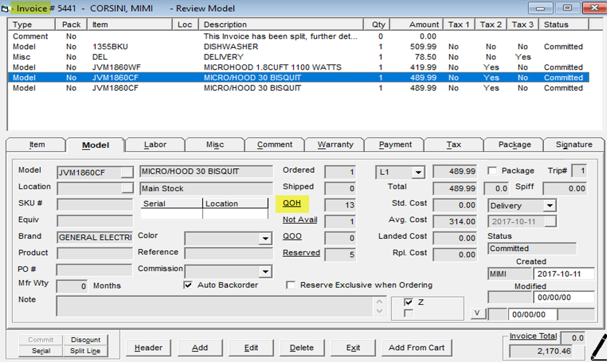Switch to the Comment tab

[x=275, y=145]
